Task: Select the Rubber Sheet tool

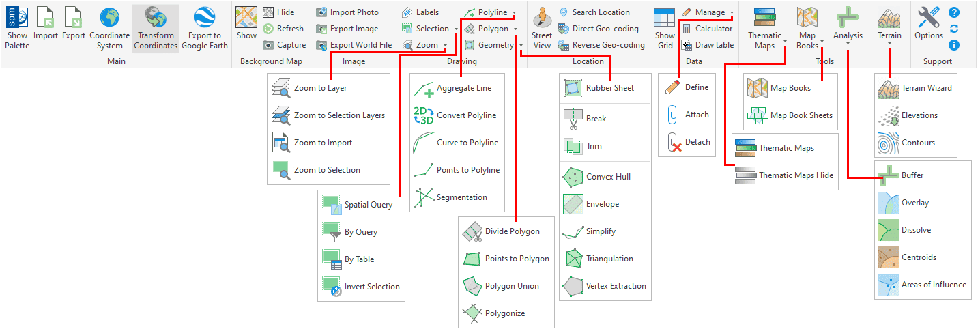Action: 572,88
